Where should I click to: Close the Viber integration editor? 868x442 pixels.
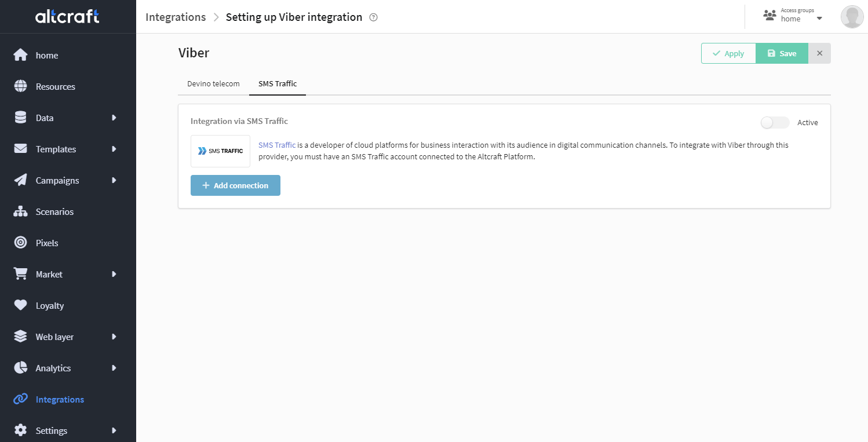tap(819, 53)
